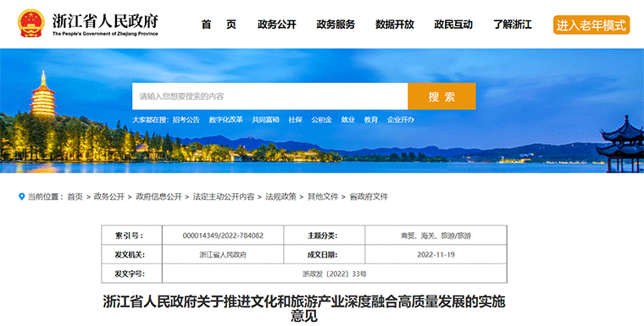Go to 首页 in the breadcrumb
644x326 pixels.
tap(75, 197)
